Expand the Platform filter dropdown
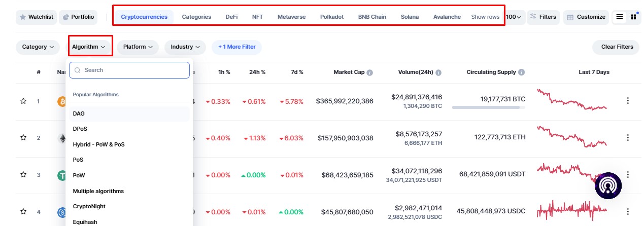The image size is (644, 226). [138, 47]
